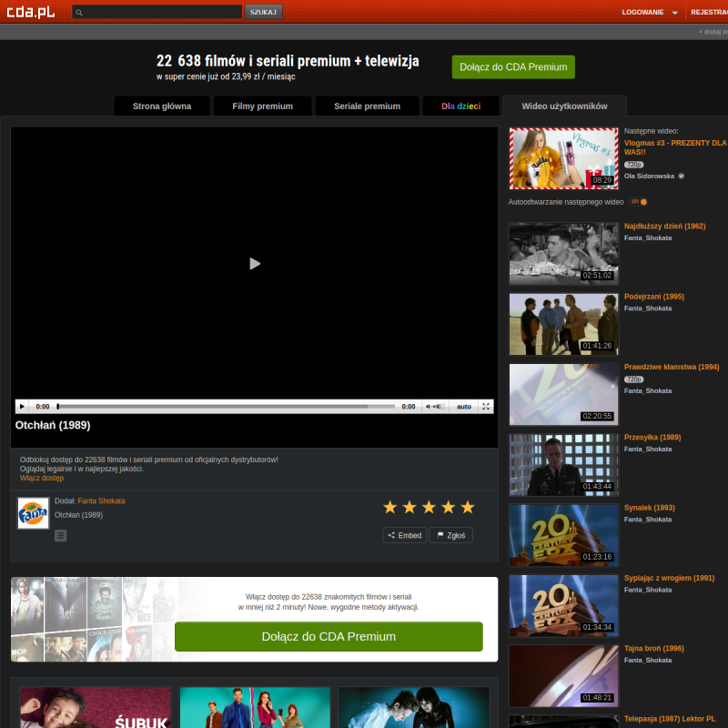The image size is (728, 728).
Task: Click Tajna broń (1996) title
Action: [x=653, y=649]
